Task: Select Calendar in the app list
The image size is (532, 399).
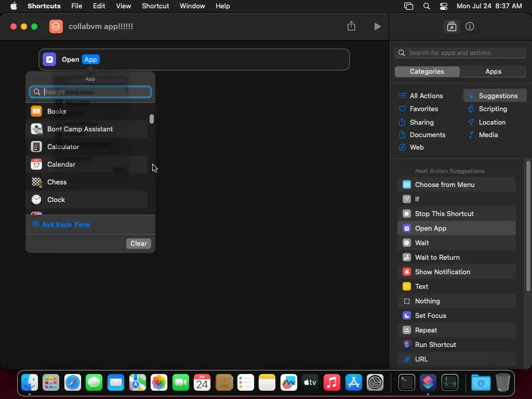Action: (x=87, y=164)
